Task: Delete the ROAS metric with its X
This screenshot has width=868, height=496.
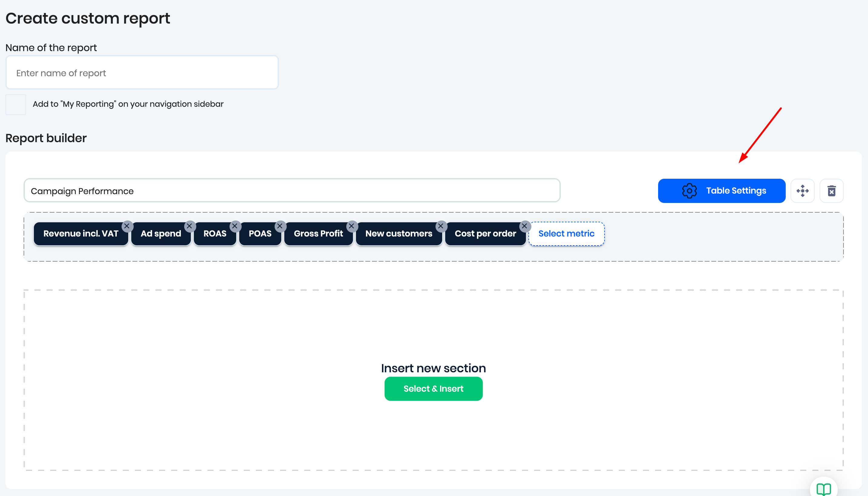Action: coord(235,226)
